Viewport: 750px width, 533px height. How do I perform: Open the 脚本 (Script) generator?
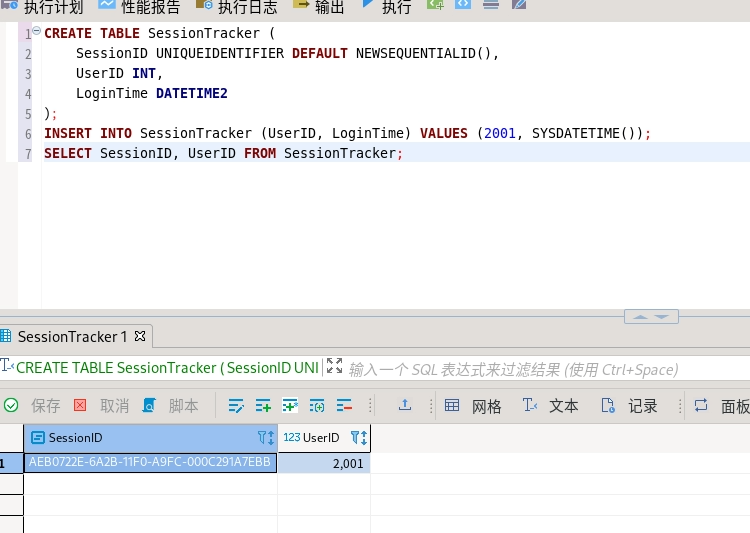(x=170, y=406)
